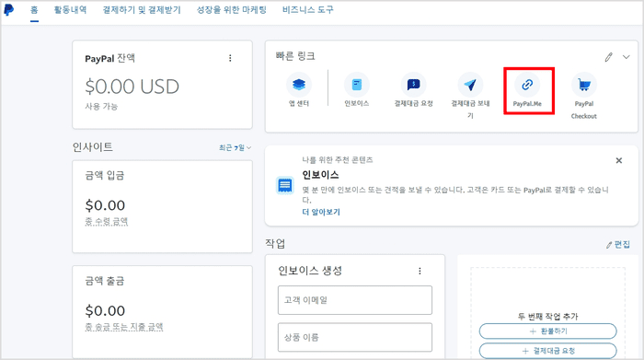
Task: Open the PayPal.Me link icon
Action: [527, 85]
